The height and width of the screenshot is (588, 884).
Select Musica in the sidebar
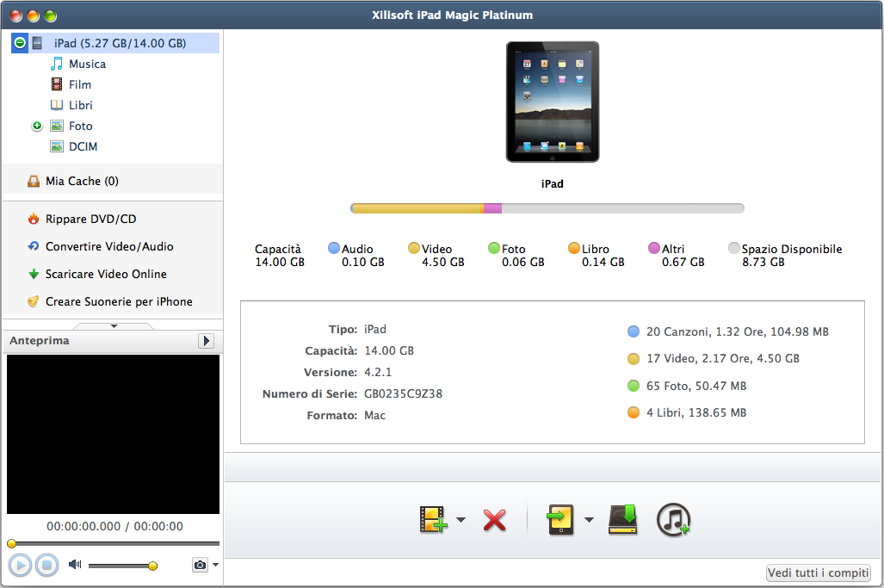pos(87,64)
